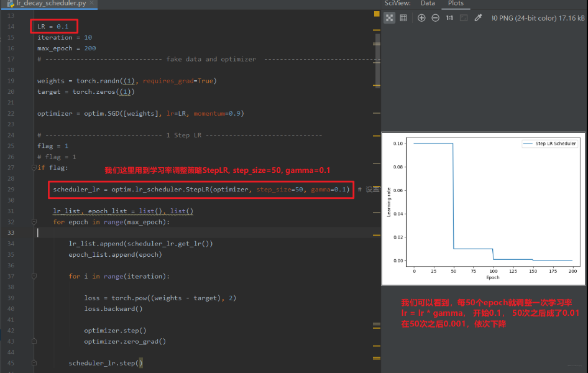Click line number 29 in gutter
This screenshot has height=373, width=588.
(x=11, y=190)
